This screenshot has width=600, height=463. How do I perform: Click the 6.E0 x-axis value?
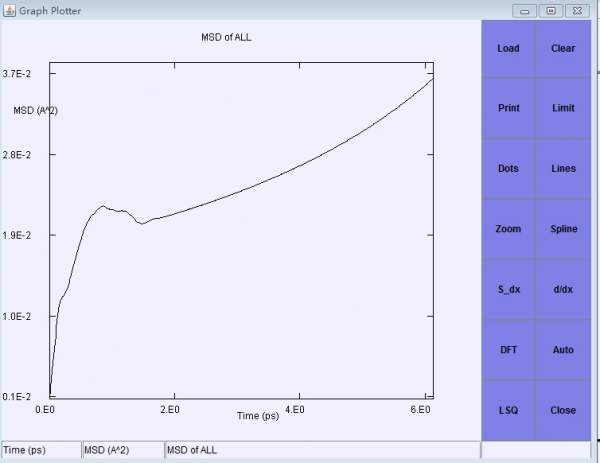tap(420, 409)
